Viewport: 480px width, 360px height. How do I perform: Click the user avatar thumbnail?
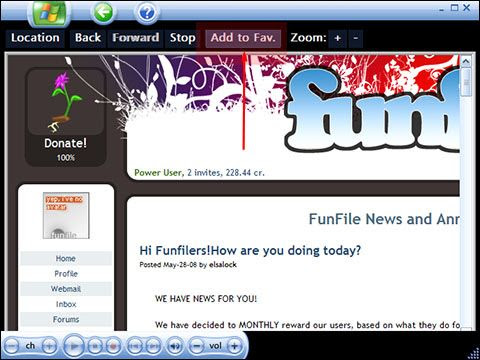click(66, 215)
